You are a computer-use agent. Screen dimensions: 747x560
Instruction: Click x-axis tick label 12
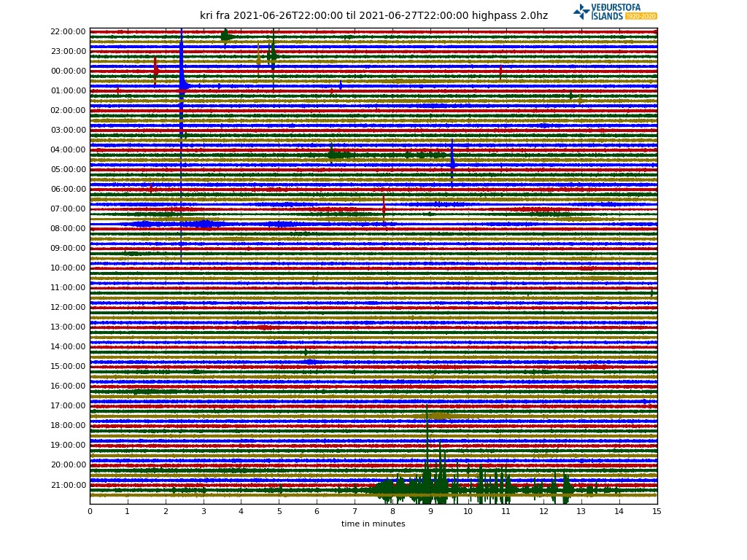[544, 511]
